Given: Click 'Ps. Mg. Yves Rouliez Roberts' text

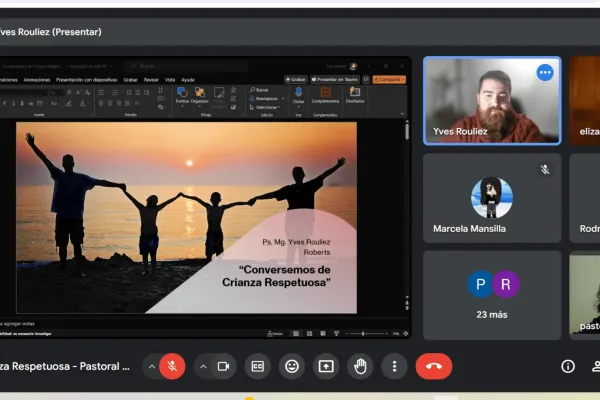Looking at the screenshot, I should 296,247.
